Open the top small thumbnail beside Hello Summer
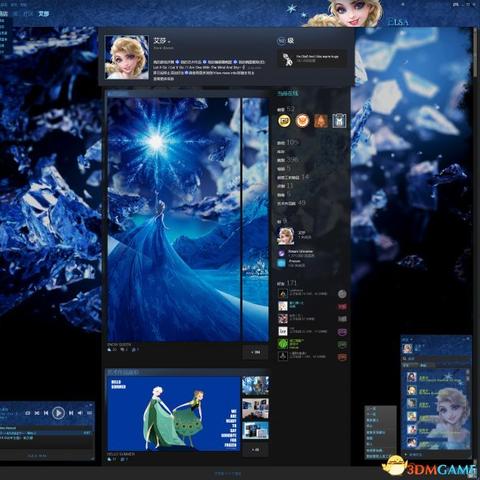This screenshot has width=480, height=480. (x=255, y=385)
